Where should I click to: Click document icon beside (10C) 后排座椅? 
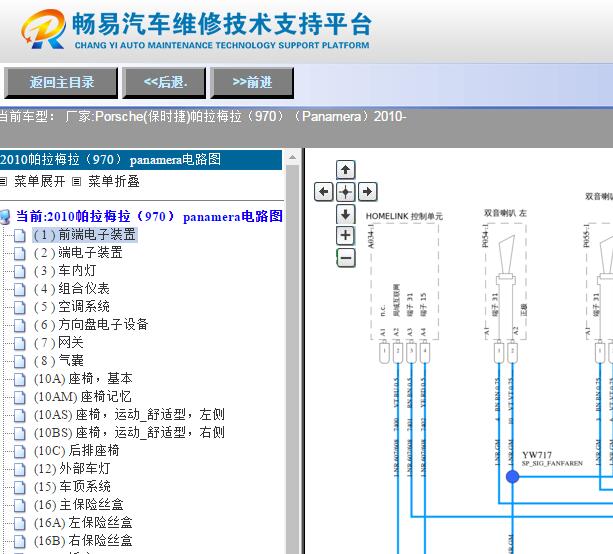click(x=20, y=451)
